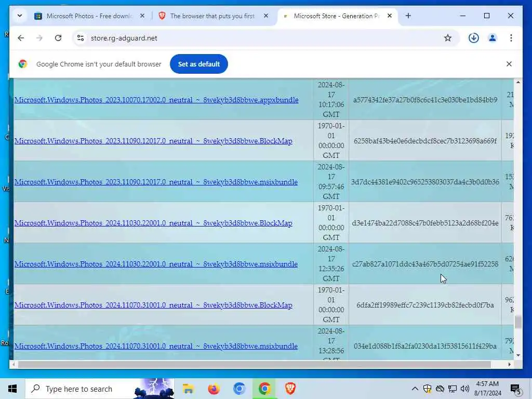Open the OneDrive cloud tray icon

coord(440,389)
